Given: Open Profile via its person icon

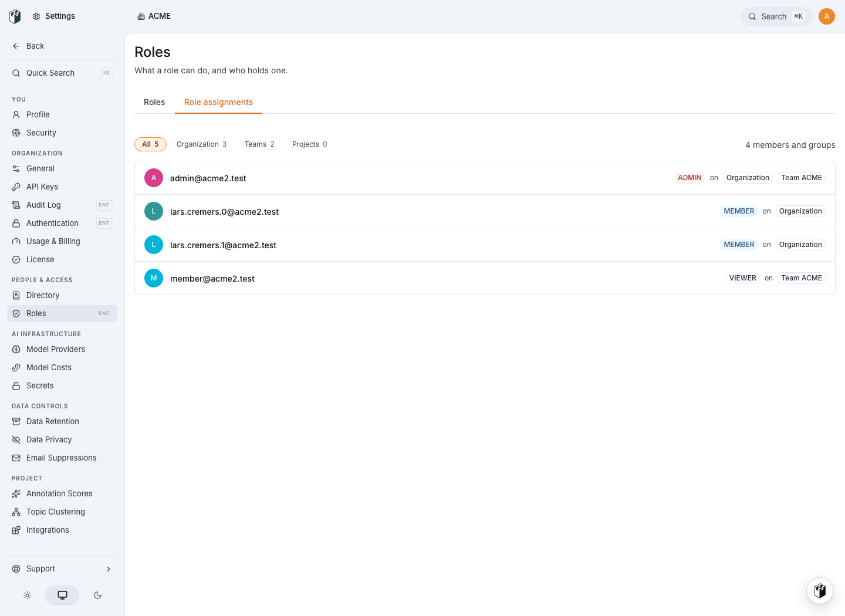Looking at the screenshot, I should [x=16, y=115].
